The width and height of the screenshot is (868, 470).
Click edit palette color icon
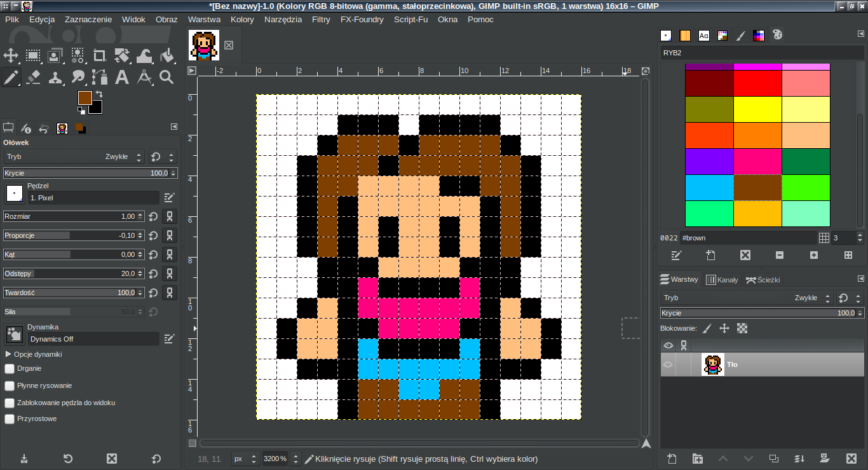coord(677,255)
